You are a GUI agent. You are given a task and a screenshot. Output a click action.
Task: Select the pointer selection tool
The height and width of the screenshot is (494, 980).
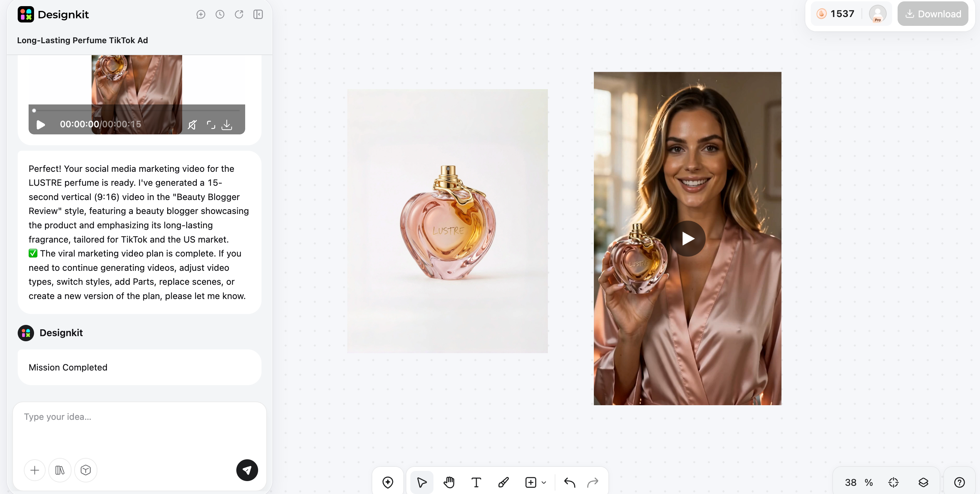coord(422,482)
